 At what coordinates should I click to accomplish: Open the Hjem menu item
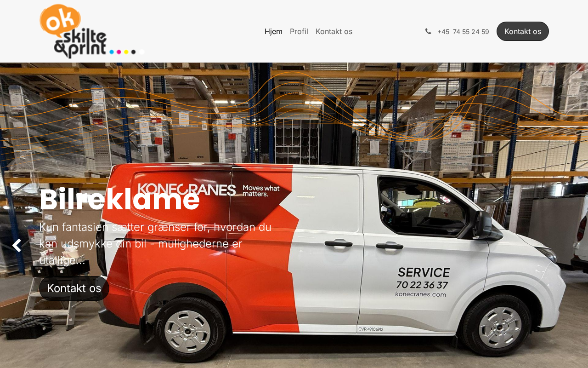tap(273, 31)
